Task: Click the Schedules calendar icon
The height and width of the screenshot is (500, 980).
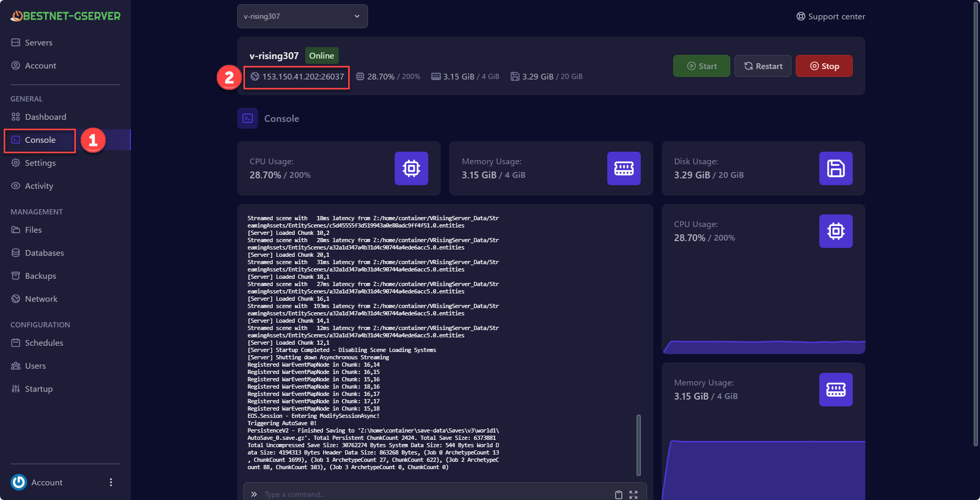Action: pos(16,343)
